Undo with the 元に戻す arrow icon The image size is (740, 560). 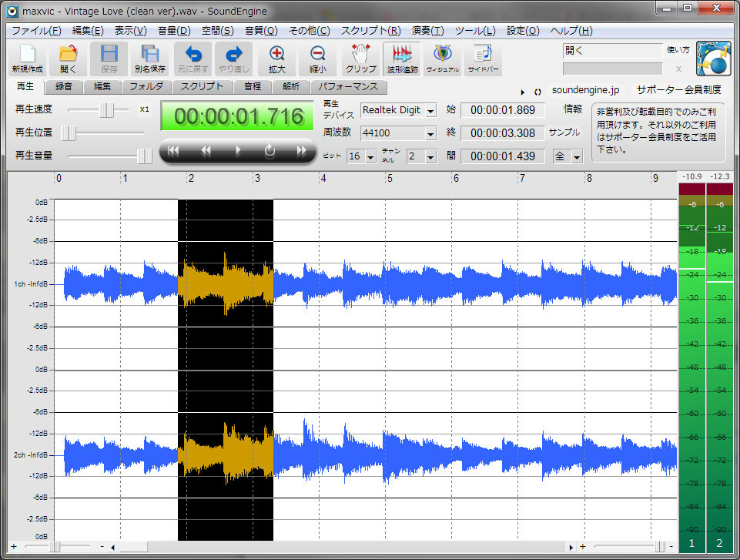193,59
